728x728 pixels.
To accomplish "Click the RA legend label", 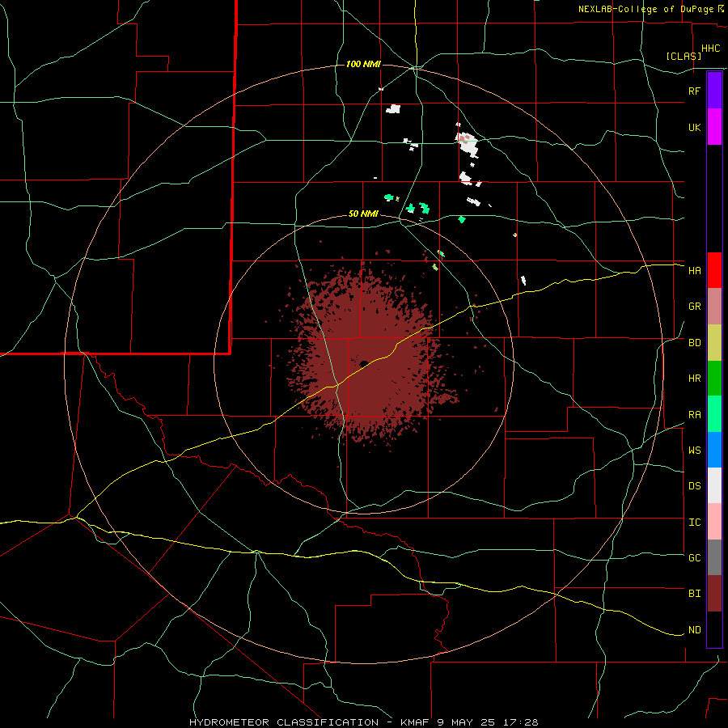I will click(694, 415).
